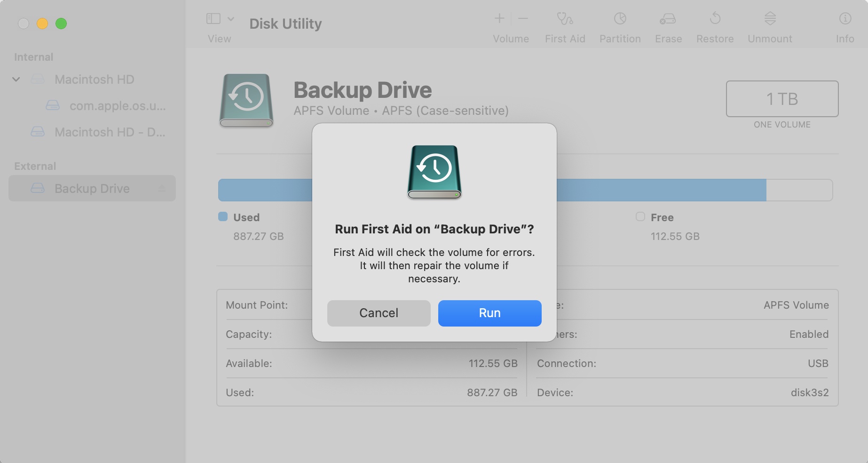This screenshot has width=868, height=463.
Task: Click the Used space legend marker
Action: point(223,217)
